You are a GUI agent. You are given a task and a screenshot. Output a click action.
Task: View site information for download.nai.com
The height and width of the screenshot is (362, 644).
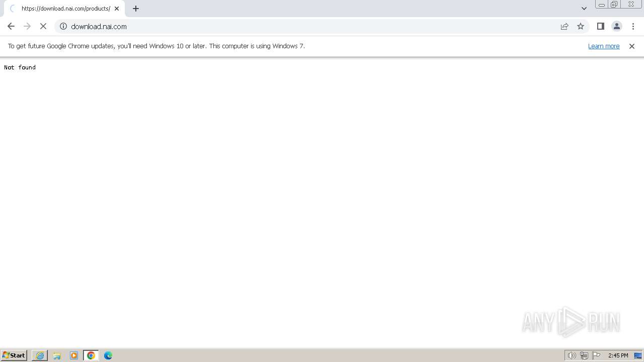point(63,26)
